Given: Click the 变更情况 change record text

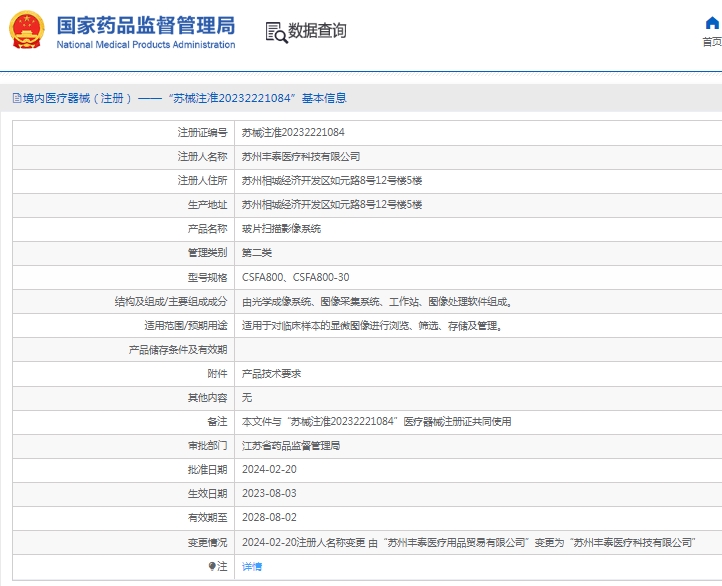Looking at the screenshot, I should 468,542.
